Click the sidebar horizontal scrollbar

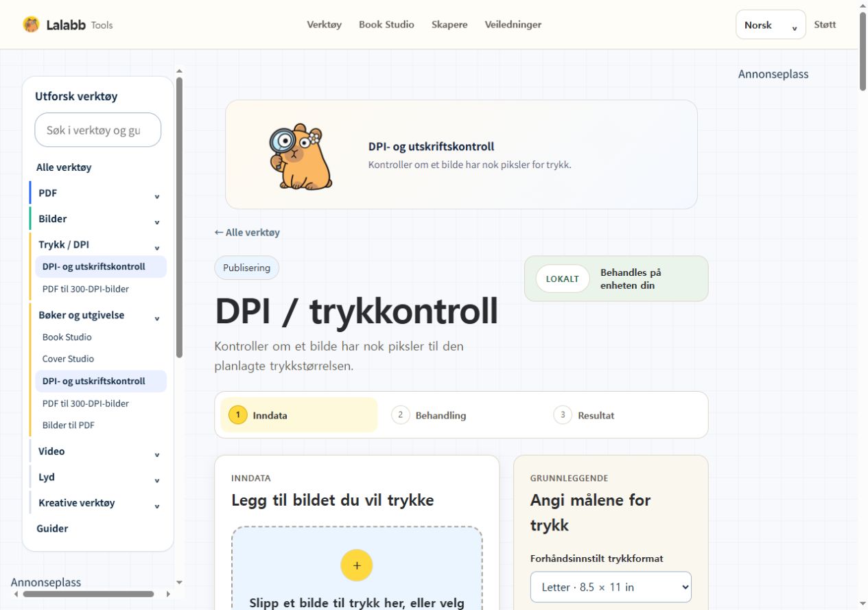(x=88, y=594)
